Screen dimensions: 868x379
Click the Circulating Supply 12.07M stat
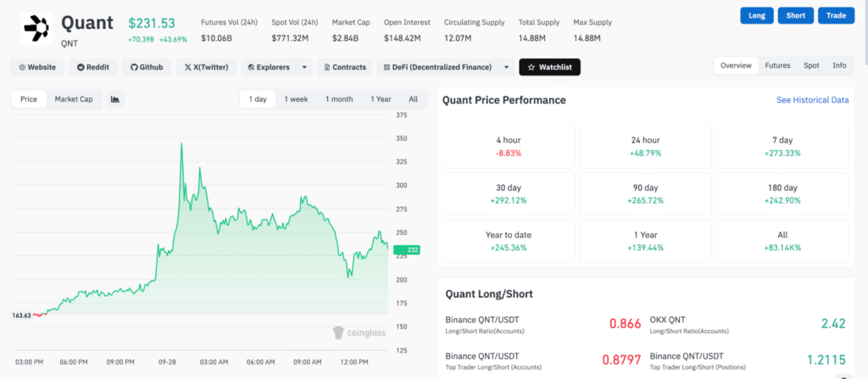tap(475, 31)
